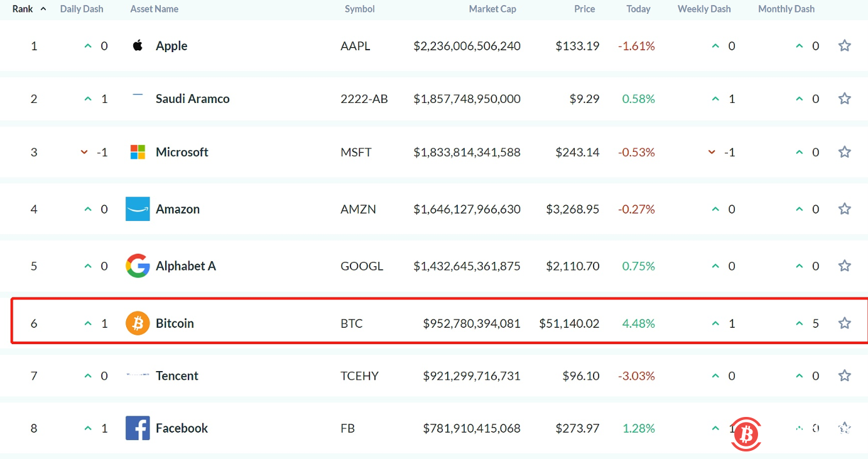Toggle the favorite star for Microsoft
The width and height of the screenshot is (868, 459).
(844, 151)
